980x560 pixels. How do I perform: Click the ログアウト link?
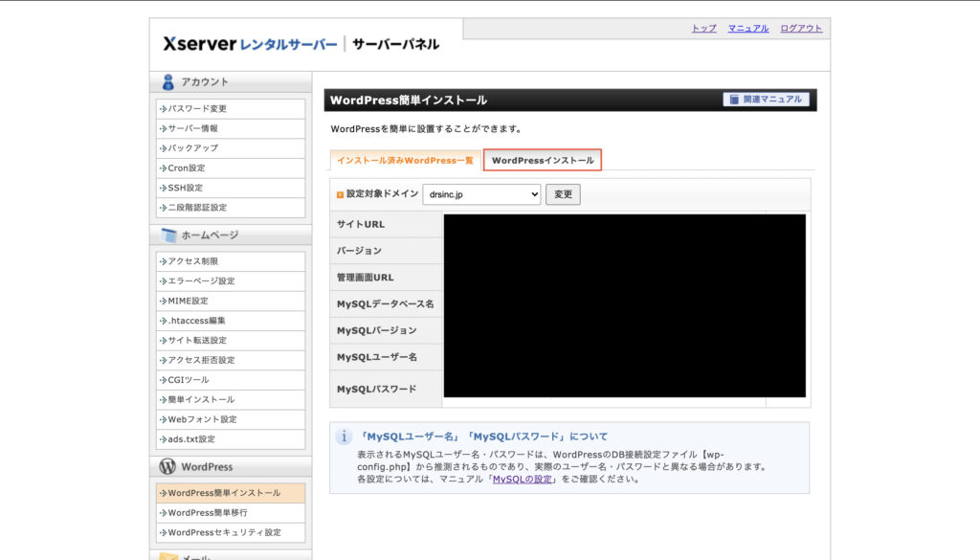801,28
